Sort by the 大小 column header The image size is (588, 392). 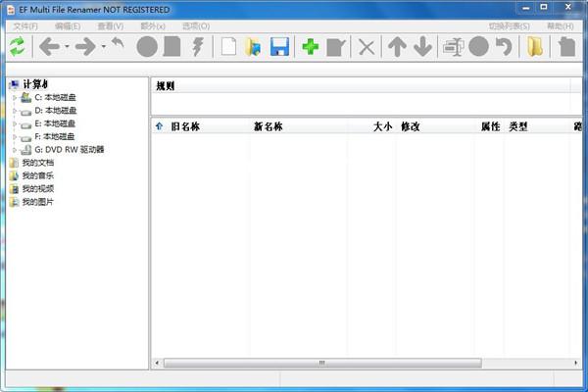click(382, 126)
